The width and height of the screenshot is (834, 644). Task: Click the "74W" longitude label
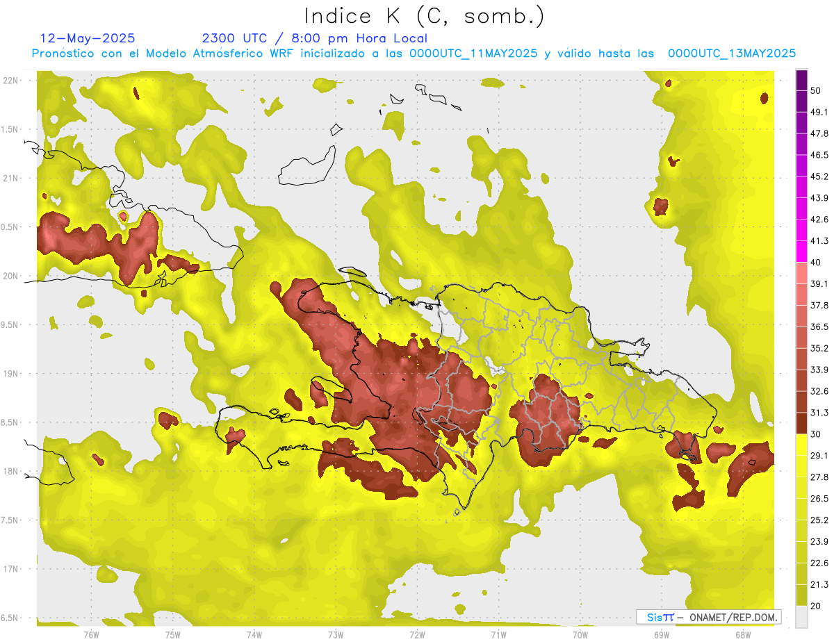tap(254, 634)
